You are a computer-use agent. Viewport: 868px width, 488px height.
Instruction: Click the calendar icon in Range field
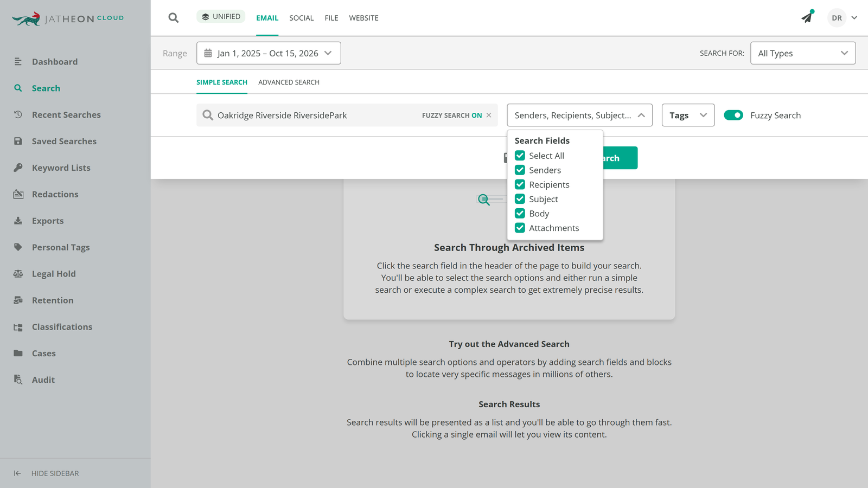pos(208,53)
